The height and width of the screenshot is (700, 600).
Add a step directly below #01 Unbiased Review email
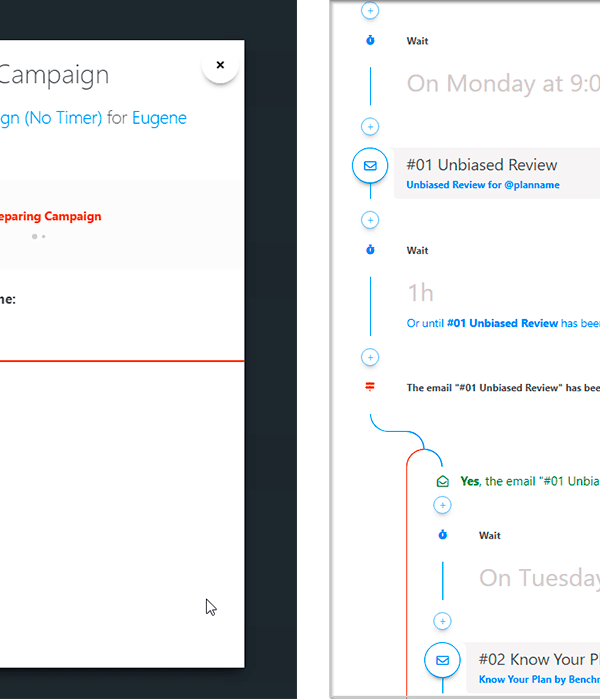click(x=370, y=220)
